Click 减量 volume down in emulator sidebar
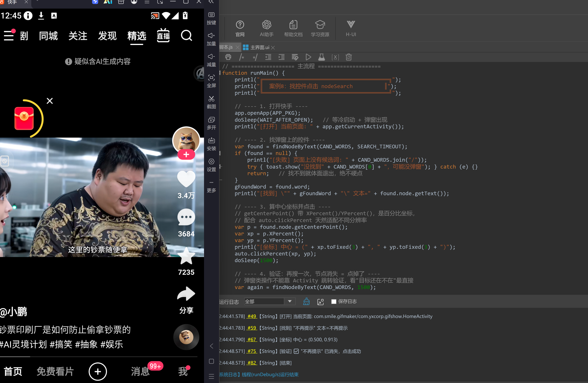The width and height of the screenshot is (588, 383). tap(211, 60)
